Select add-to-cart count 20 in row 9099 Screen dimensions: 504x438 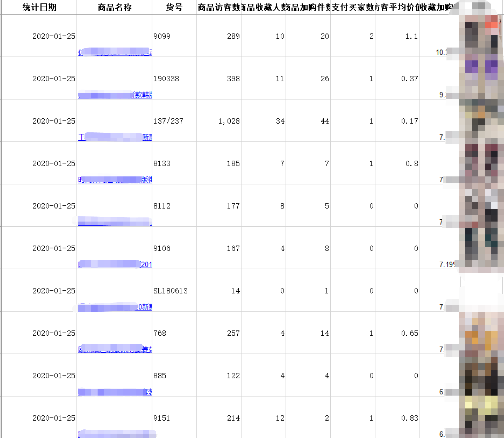tap(308, 36)
